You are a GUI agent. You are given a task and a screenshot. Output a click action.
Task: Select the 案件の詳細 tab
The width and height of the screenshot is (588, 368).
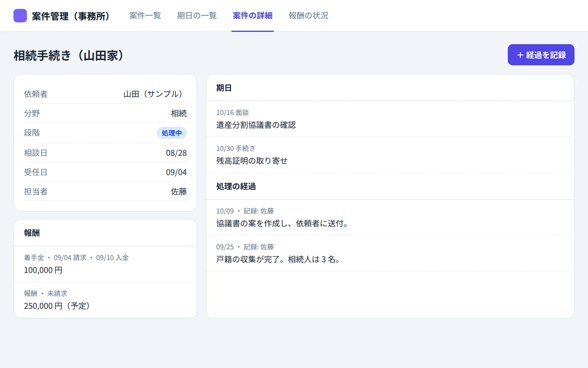(x=253, y=16)
